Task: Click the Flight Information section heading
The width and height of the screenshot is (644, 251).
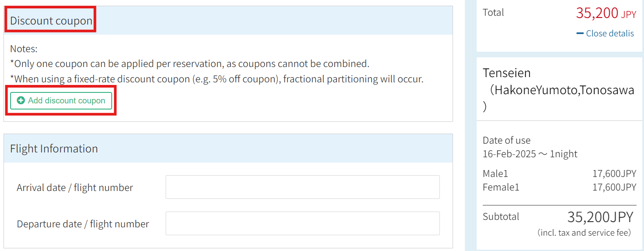Action: point(54,148)
